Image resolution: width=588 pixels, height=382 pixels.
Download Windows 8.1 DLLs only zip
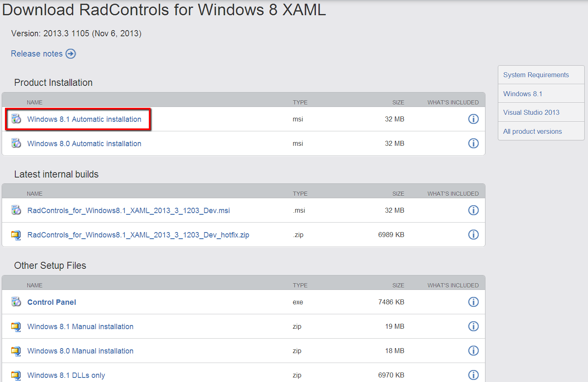point(66,375)
